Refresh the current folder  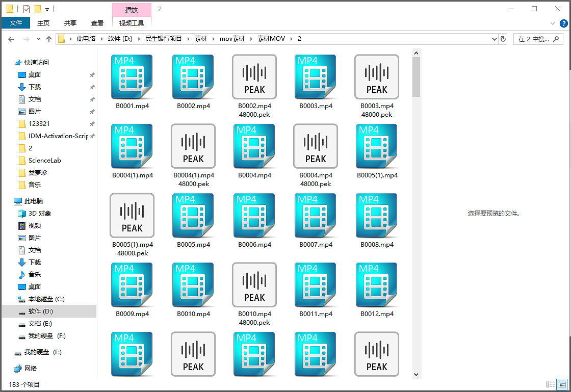[x=503, y=39]
